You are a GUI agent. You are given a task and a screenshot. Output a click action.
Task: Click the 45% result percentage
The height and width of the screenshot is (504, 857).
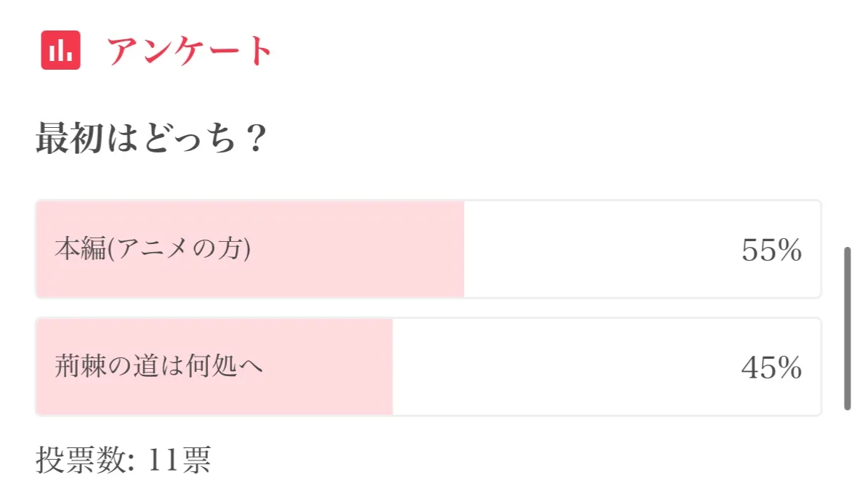coord(771,368)
